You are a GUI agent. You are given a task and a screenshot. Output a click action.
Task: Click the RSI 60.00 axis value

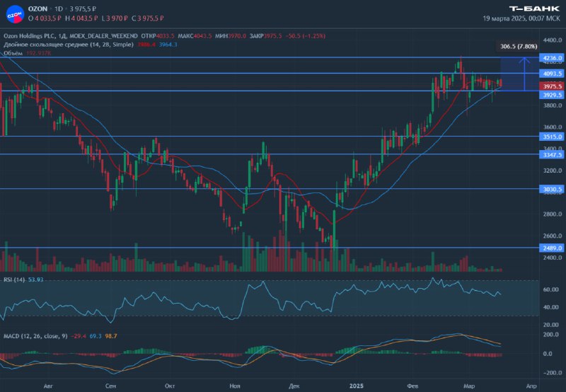click(x=551, y=289)
